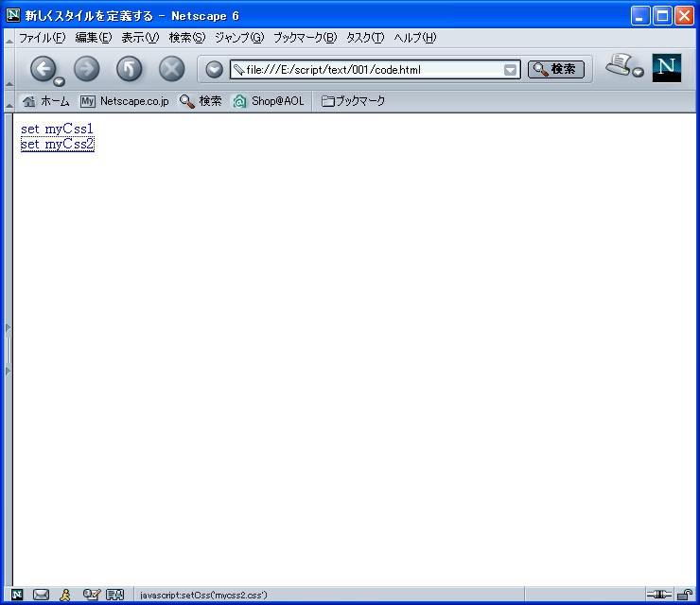
Task: Go to ホーム in the personal toolbar
Action: pyautogui.click(x=46, y=101)
